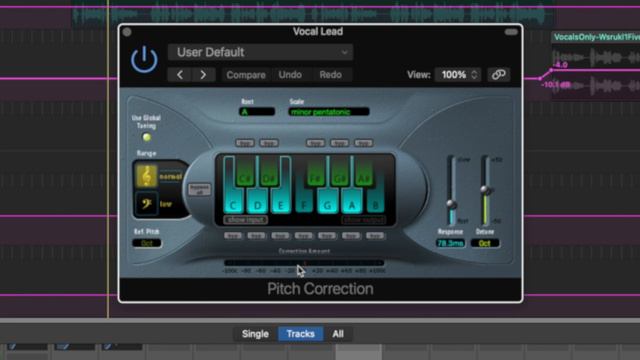Click the C key on the keyboard
Screen dimensions: 640x360
233,204
